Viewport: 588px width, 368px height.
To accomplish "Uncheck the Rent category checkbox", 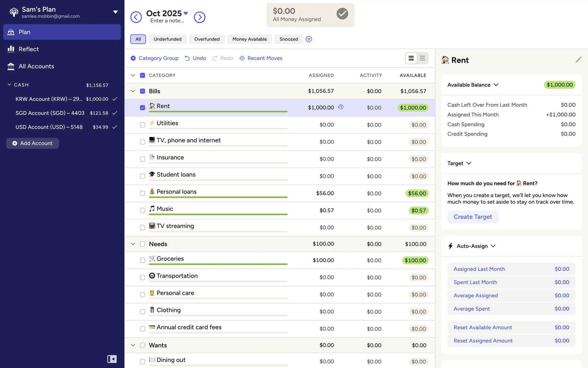I will click(x=142, y=108).
